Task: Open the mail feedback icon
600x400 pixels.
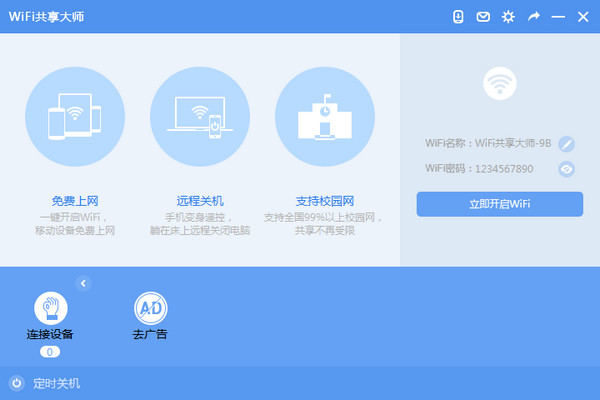Action: click(483, 17)
